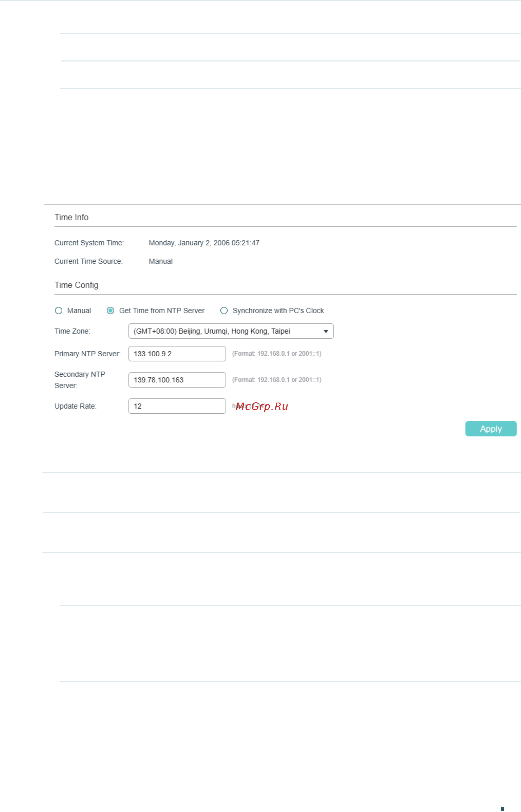This screenshot has width=521, height=812.
Task: Click the Apply button
Action: (491, 429)
